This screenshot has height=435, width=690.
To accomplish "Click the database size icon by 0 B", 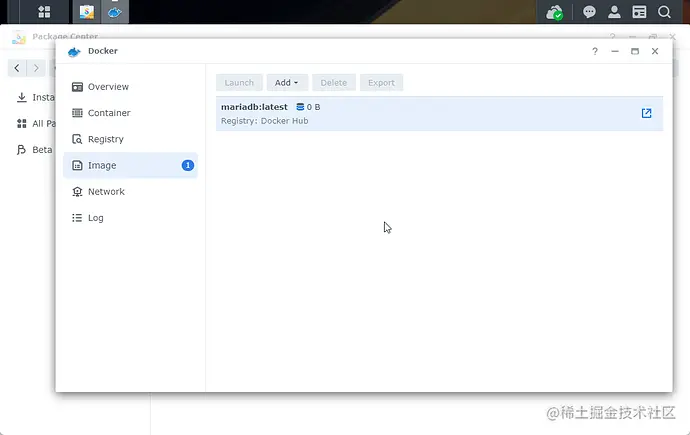I will (x=300, y=107).
